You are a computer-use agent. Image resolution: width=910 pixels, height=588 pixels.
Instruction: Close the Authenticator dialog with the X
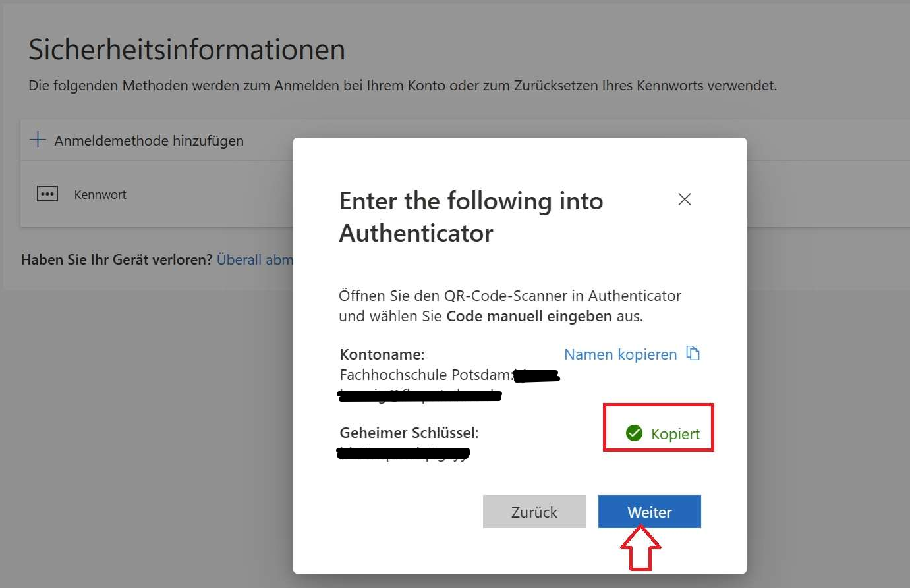pyautogui.click(x=685, y=200)
